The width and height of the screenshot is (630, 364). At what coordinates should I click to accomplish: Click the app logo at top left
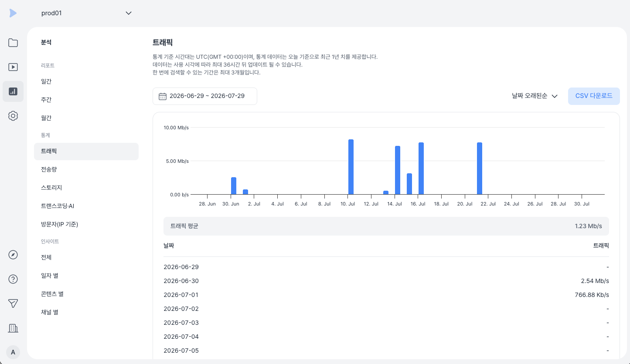coord(13,13)
